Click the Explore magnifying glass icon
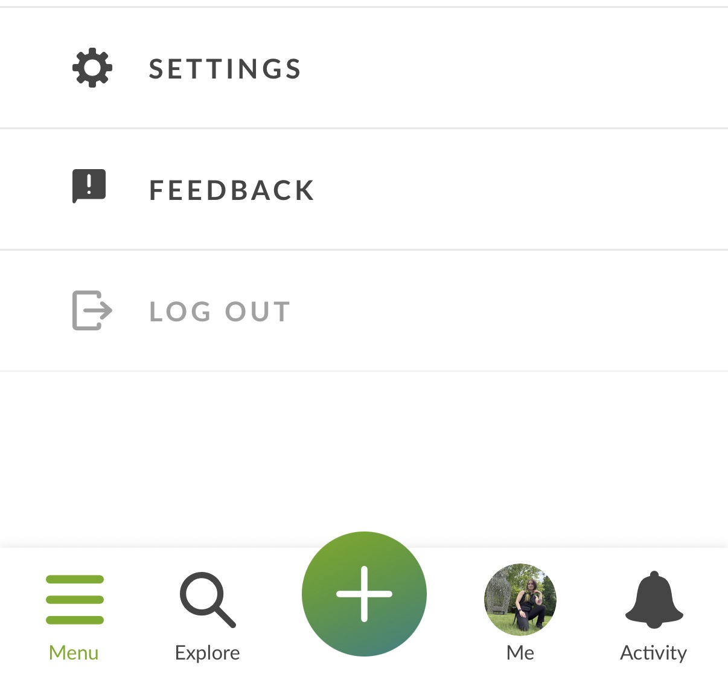The height and width of the screenshot is (700, 728). coord(208,600)
